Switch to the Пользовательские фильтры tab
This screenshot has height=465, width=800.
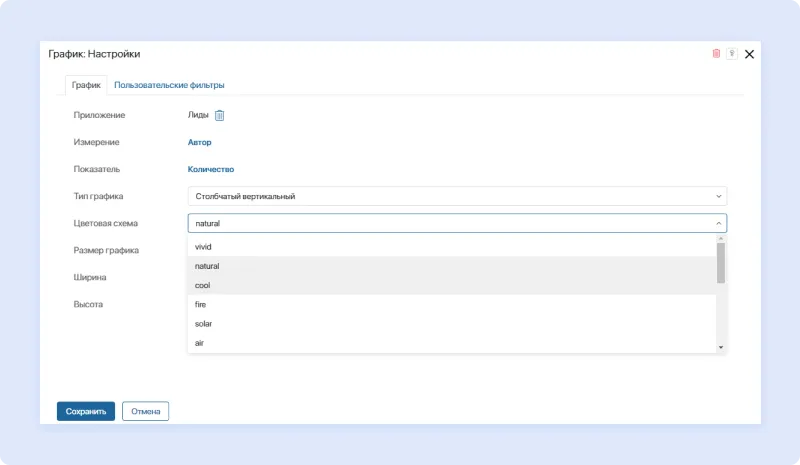(x=169, y=85)
